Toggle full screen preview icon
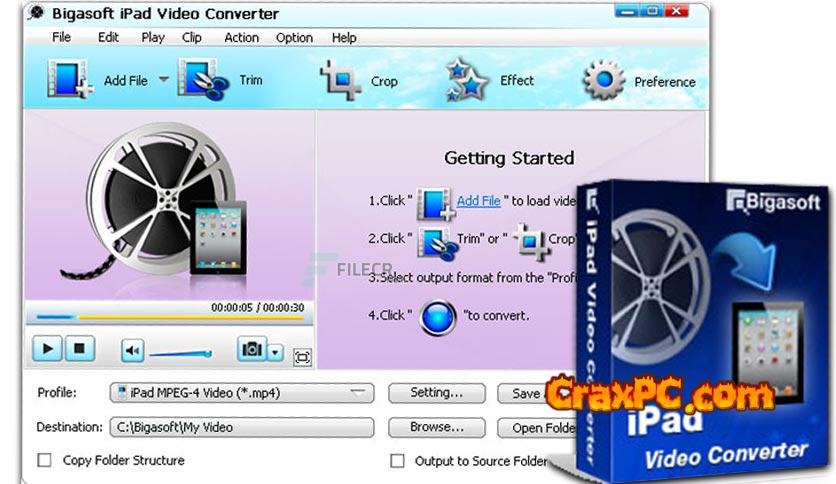Viewport: 836px width, 484px height. (x=302, y=357)
